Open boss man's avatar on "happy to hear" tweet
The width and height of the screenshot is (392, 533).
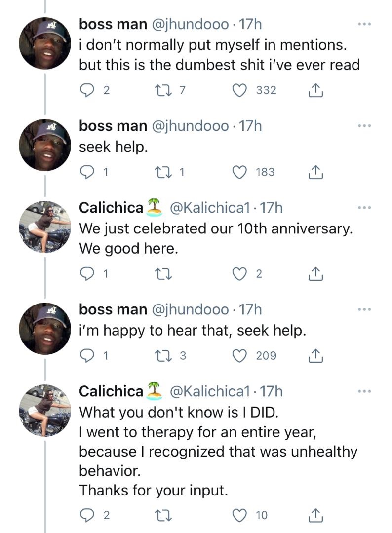[44, 328]
